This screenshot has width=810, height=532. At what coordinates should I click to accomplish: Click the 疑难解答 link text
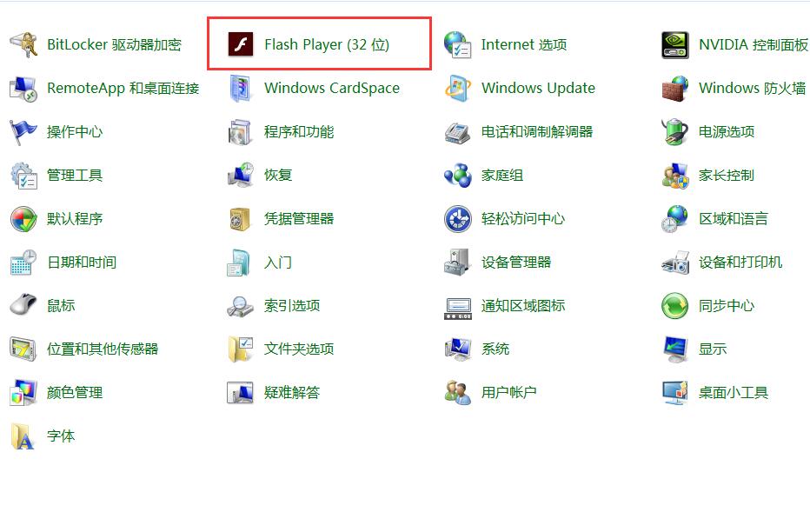coord(292,393)
